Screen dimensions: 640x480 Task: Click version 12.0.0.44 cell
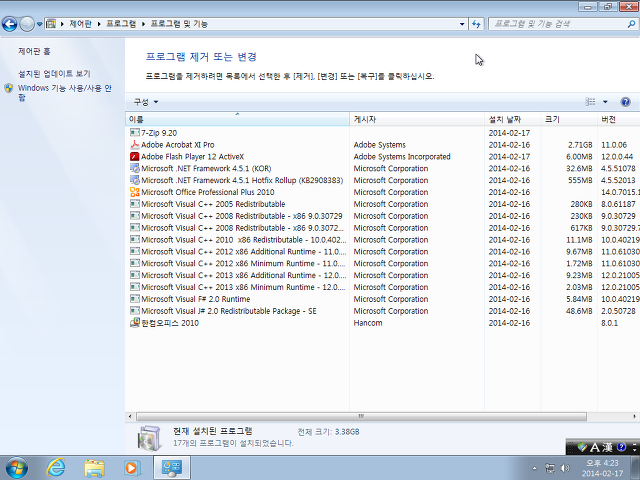pyautogui.click(x=617, y=156)
